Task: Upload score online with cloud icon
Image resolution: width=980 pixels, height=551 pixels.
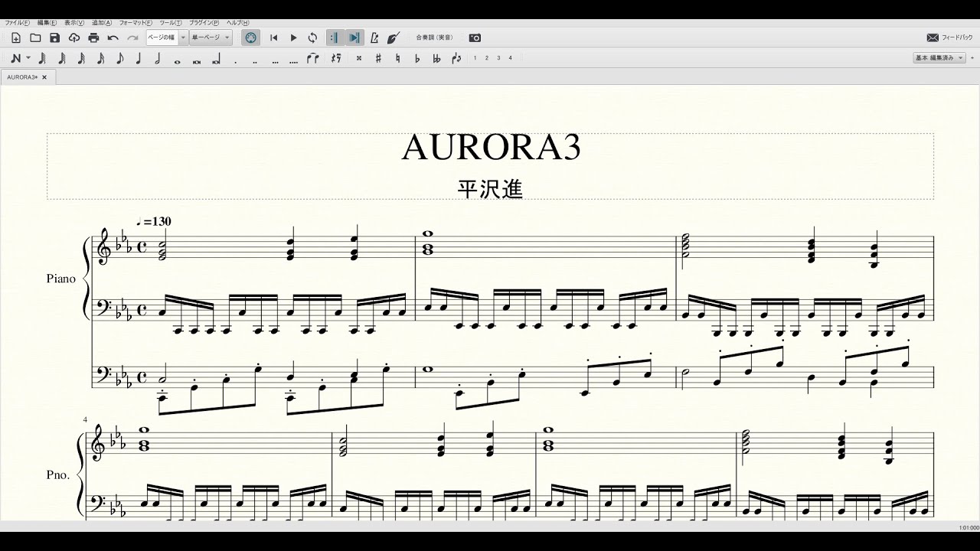Action: click(x=74, y=37)
